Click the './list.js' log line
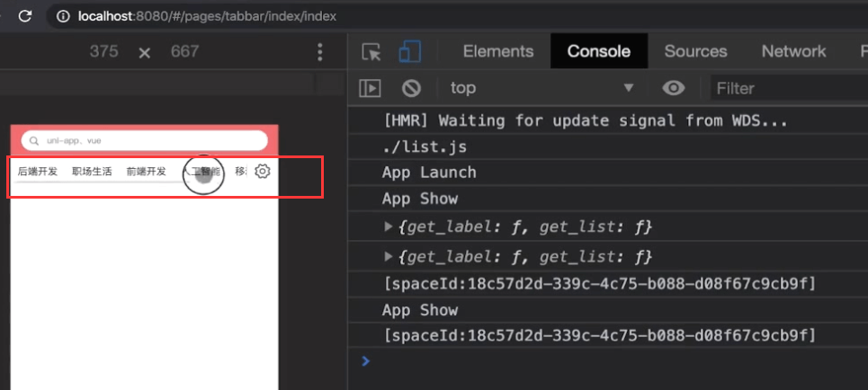 424,147
